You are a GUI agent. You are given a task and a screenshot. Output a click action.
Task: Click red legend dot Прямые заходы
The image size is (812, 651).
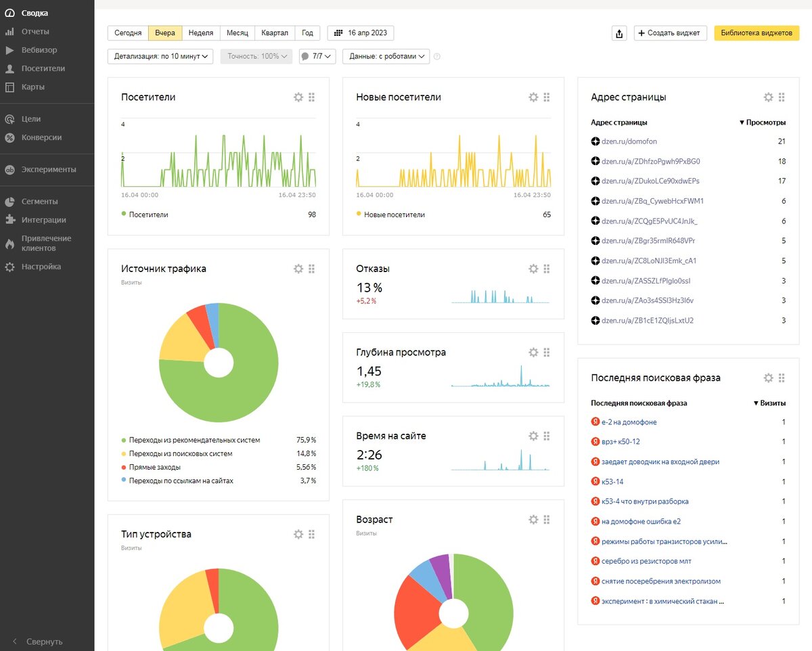click(124, 467)
